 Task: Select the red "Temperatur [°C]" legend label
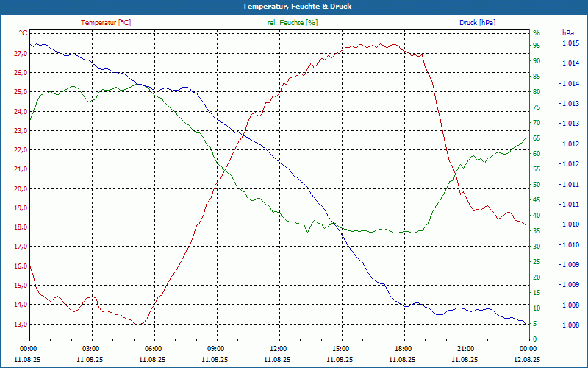[x=106, y=23]
